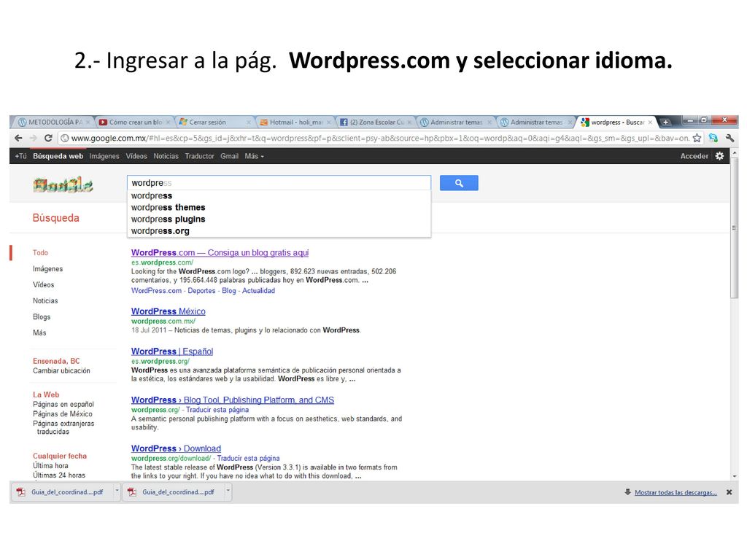Open WordPress.com Consiga un blog gratis link
Screen dimensions: 747x560
pos(220,253)
